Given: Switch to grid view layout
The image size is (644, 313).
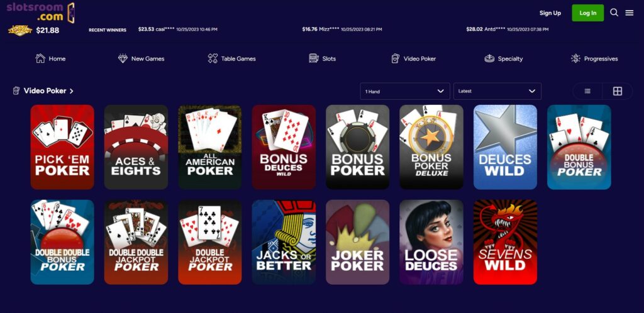Looking at the screenshot, I should [618, 91].
